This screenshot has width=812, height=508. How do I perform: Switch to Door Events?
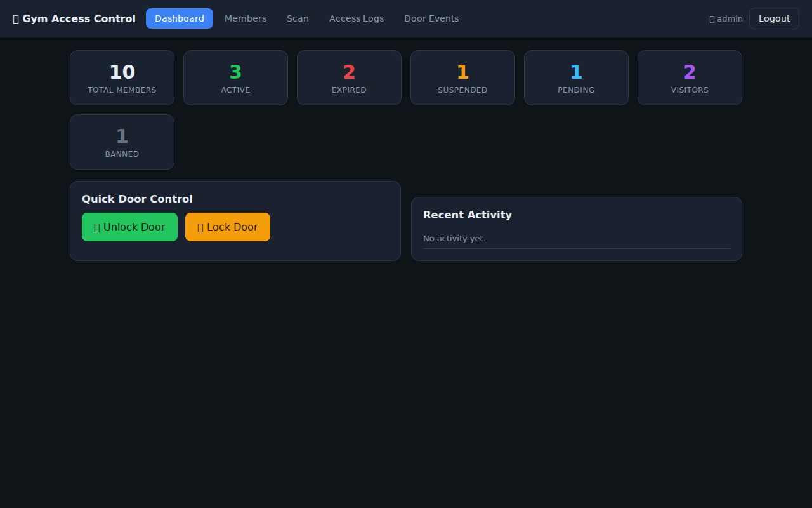(x=431, y=18)
